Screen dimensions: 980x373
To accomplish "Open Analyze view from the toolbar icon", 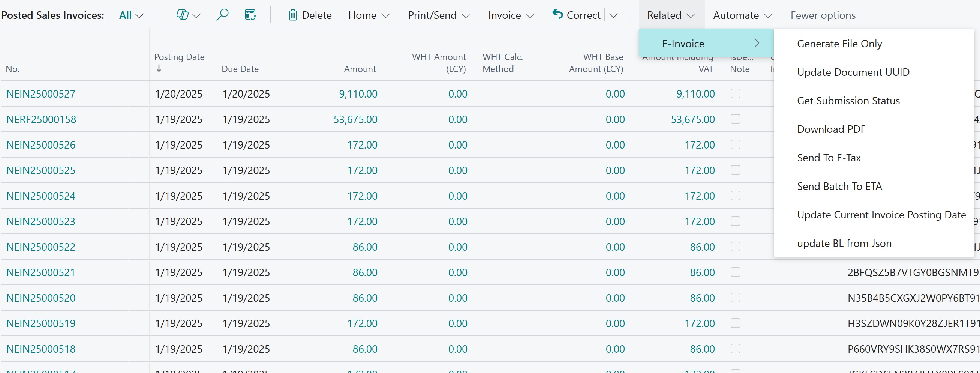I will pos(250,15).
